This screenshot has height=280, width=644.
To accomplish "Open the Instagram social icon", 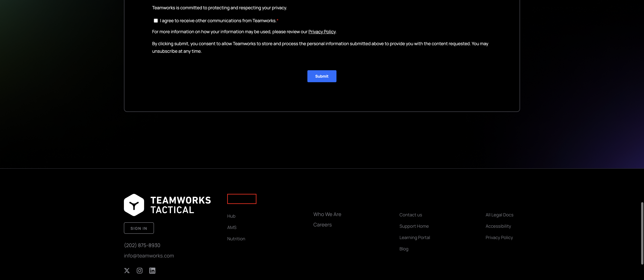I will (139, 271).
